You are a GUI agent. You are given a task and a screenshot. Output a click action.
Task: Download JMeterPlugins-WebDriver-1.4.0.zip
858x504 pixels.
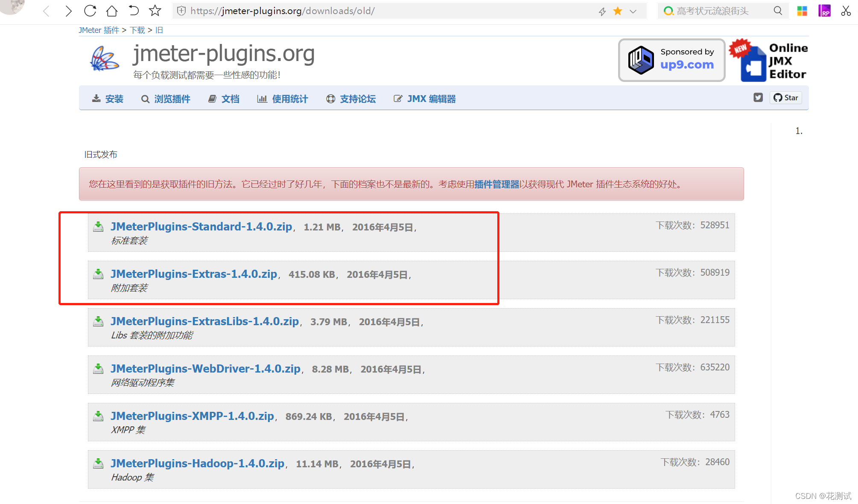click(x=206, y=369)
